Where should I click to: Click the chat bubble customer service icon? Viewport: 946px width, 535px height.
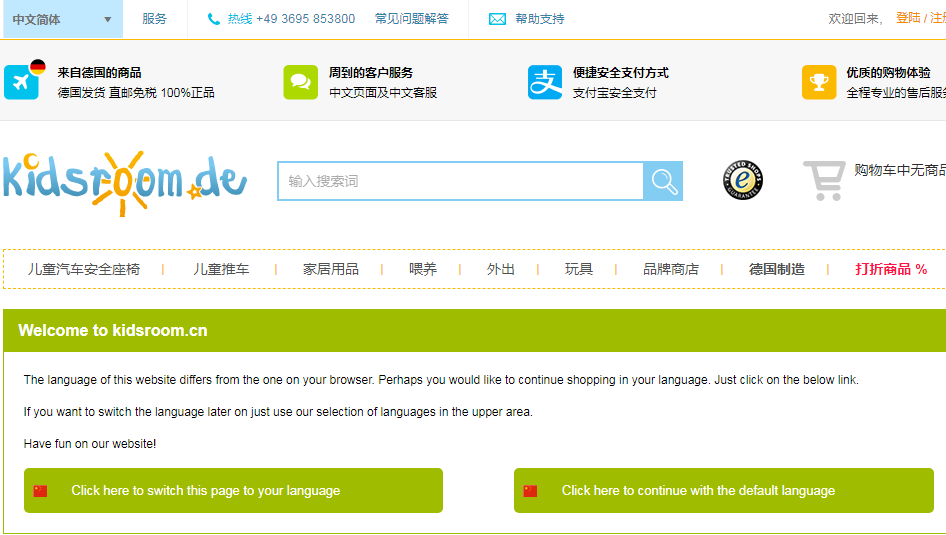300,82
